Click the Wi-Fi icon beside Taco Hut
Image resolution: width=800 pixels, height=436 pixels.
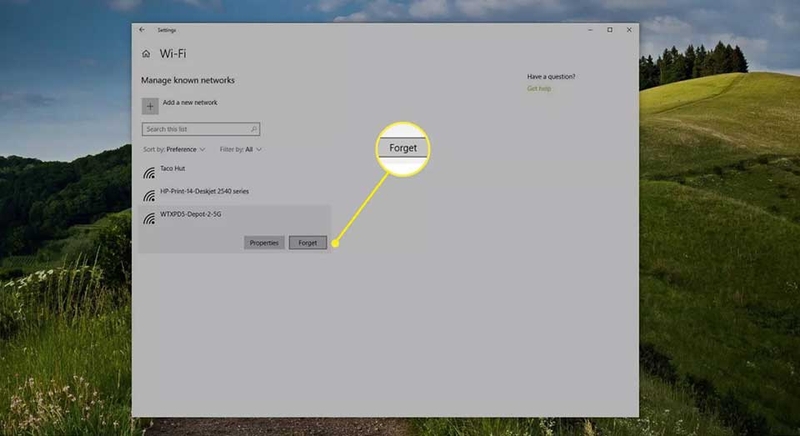pyautogui.click(x=149, y=173)
